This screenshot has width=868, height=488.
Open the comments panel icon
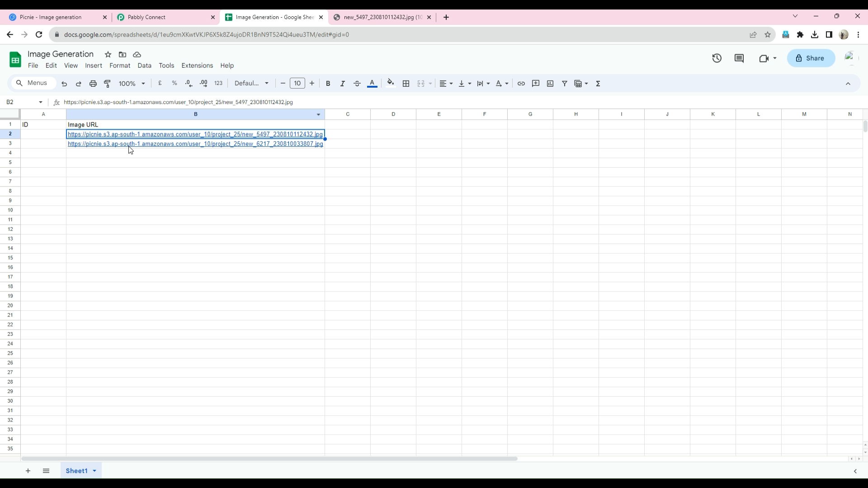[x=739, y=58]
